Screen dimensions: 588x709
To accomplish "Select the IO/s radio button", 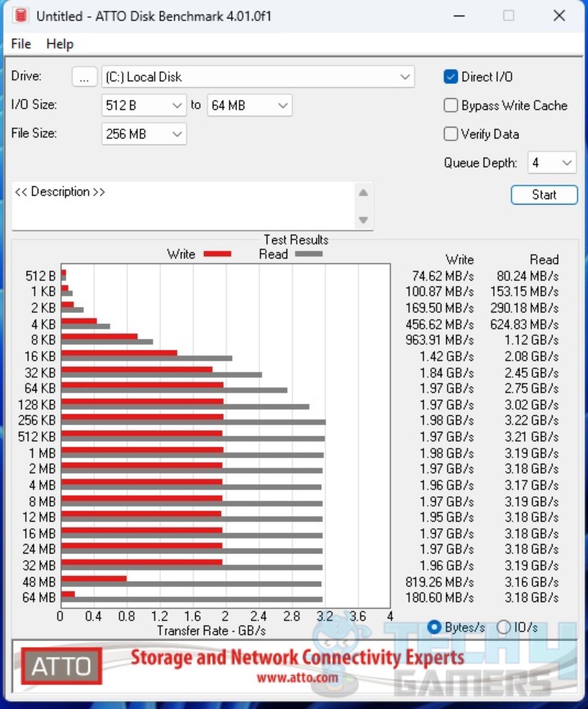I will point(504,627).
